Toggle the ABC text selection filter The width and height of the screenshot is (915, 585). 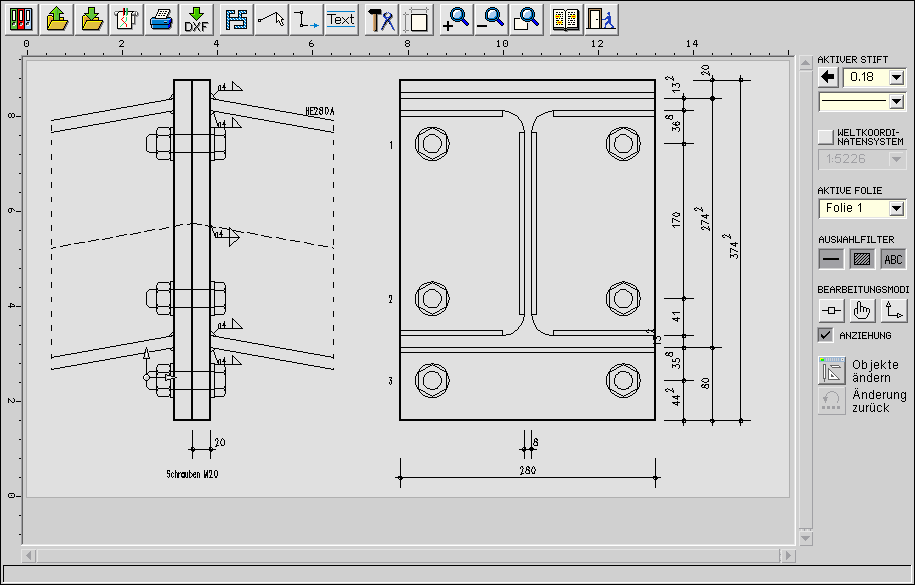coord(892,259)
